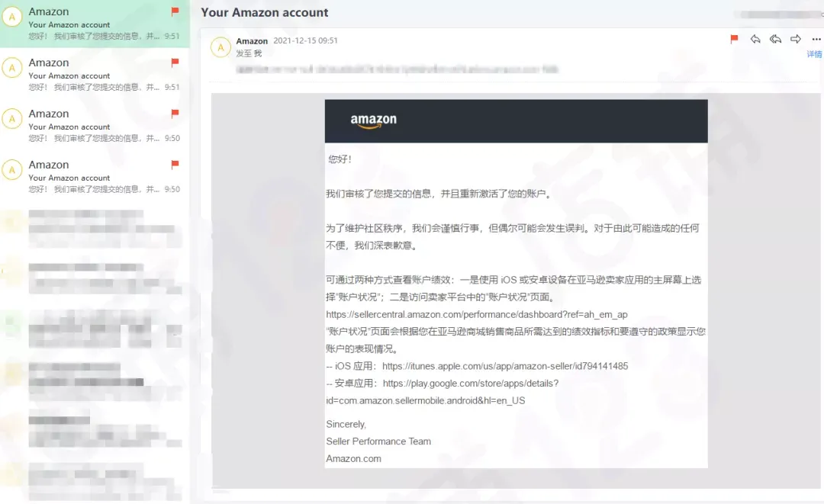Open the itunes.apple.com Amazon Seller app link

[505, 366]
